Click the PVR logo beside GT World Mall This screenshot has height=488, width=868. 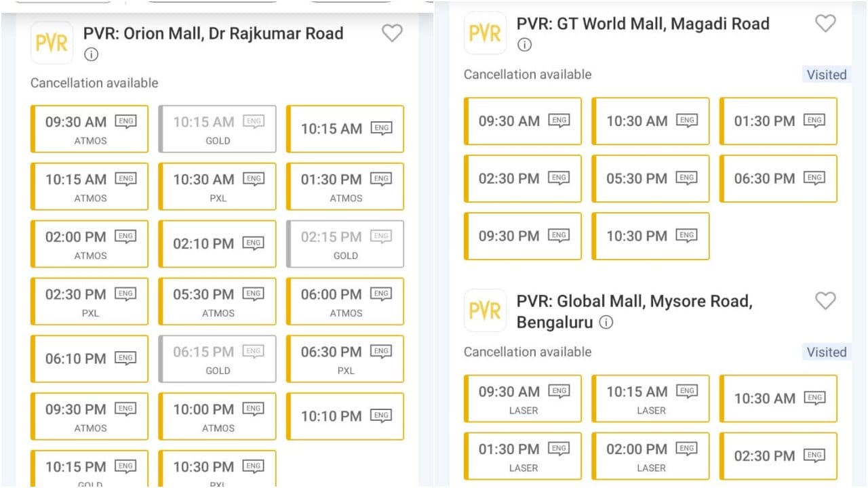(x=486, y=33)
